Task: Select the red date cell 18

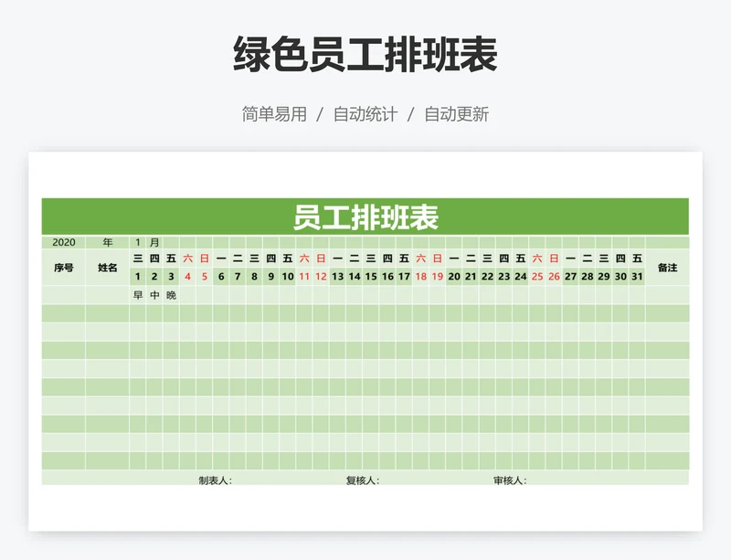Action: pos(421,277)
